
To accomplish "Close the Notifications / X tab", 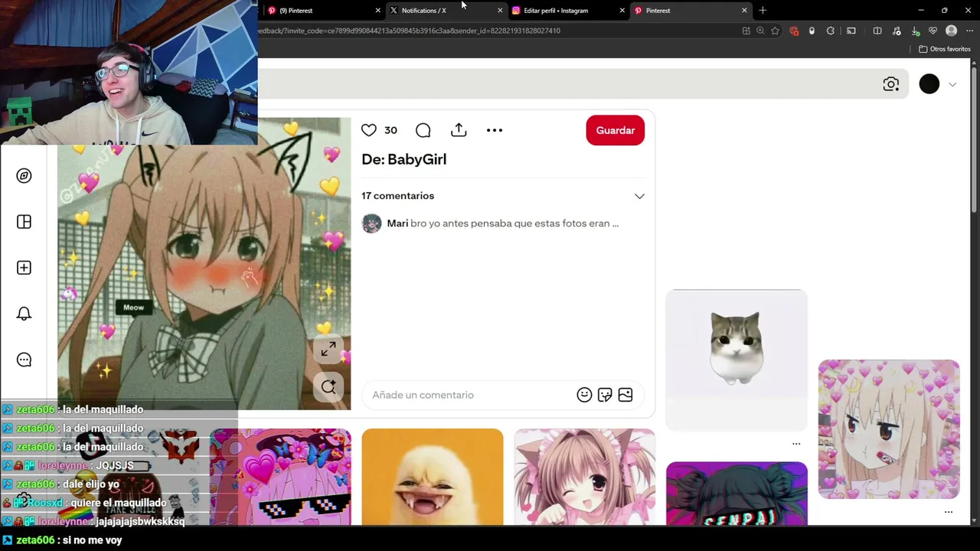I will pyautogui.click(x=500, y=11).
